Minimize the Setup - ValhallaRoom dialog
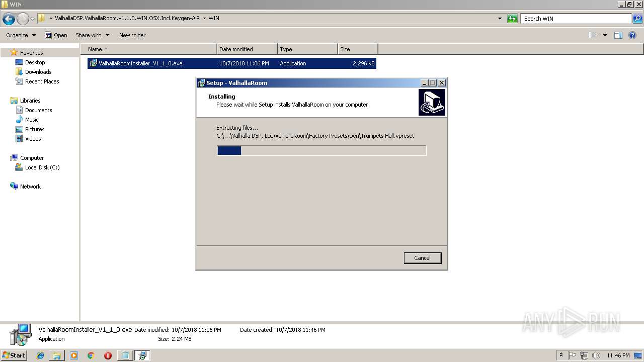Viewport: 644px width, 362px height. point(424,83)
